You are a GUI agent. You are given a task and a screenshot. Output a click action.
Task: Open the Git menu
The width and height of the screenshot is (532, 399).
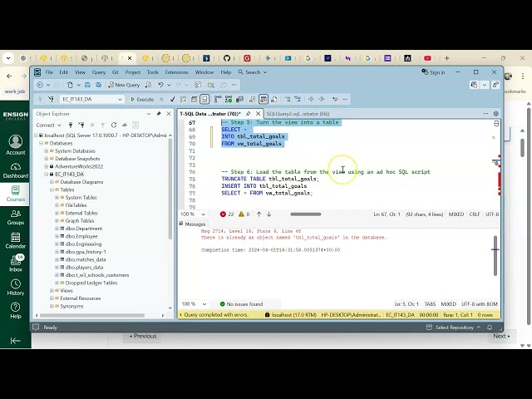pyautogui.click(x=116, y=72)
